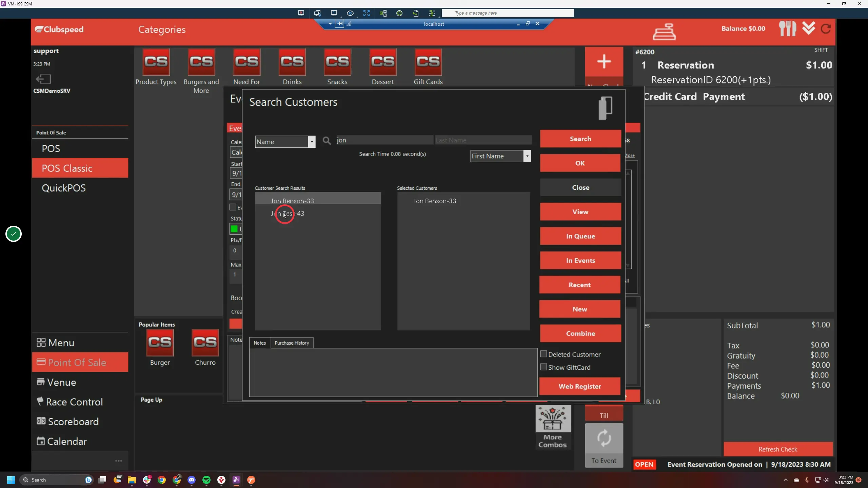Toggle the Deleted Customer checkbox
Screen dimensions: 868x488
coord(544,354)
